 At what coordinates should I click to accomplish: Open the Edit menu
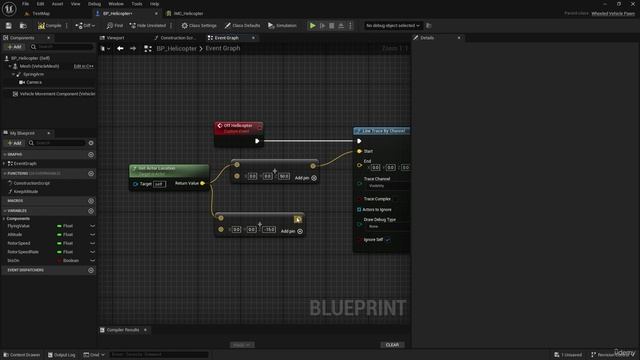[x=40, y=4]
